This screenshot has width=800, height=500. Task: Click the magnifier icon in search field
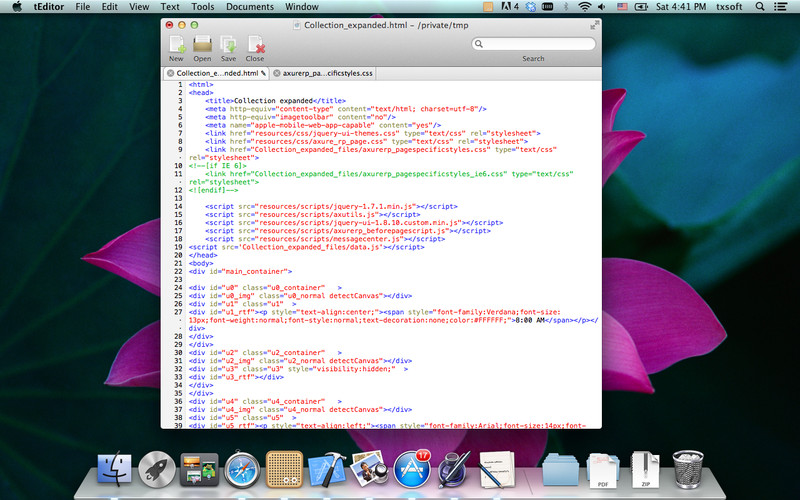[479, 44]
